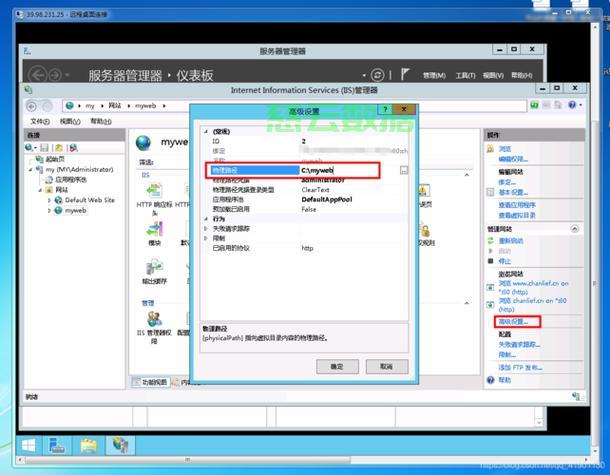The width and height of the screenshot is (610, 475).
Task: Collapse the (常规) general property group
Action: pos(206,132)
